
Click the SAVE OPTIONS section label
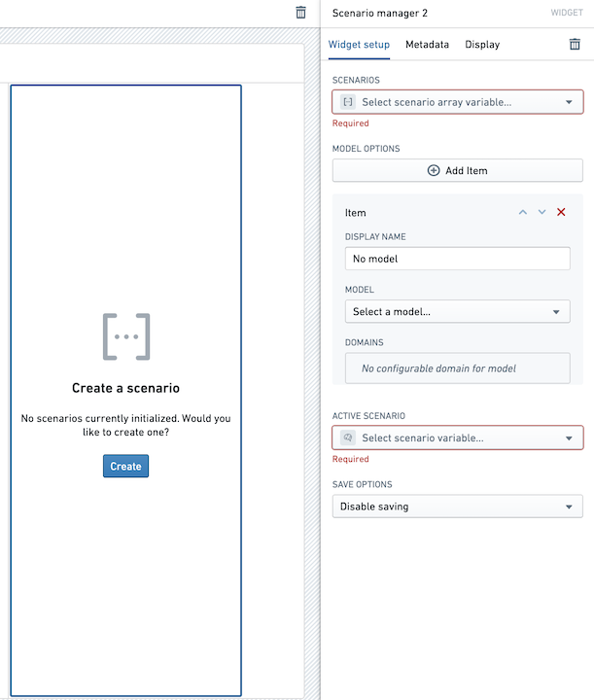362,484
